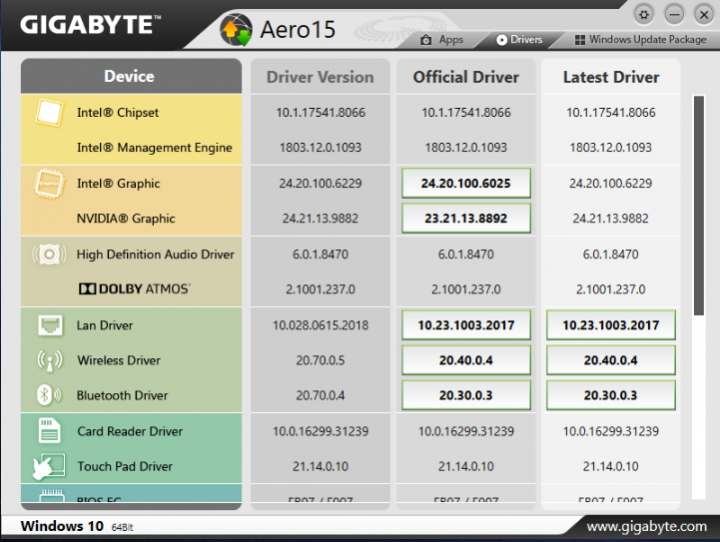The height and width of the screenshot is (542, 720).
Task: Select Intel Graphic official driver 24.20.100.6025
Action: [466, 184]
